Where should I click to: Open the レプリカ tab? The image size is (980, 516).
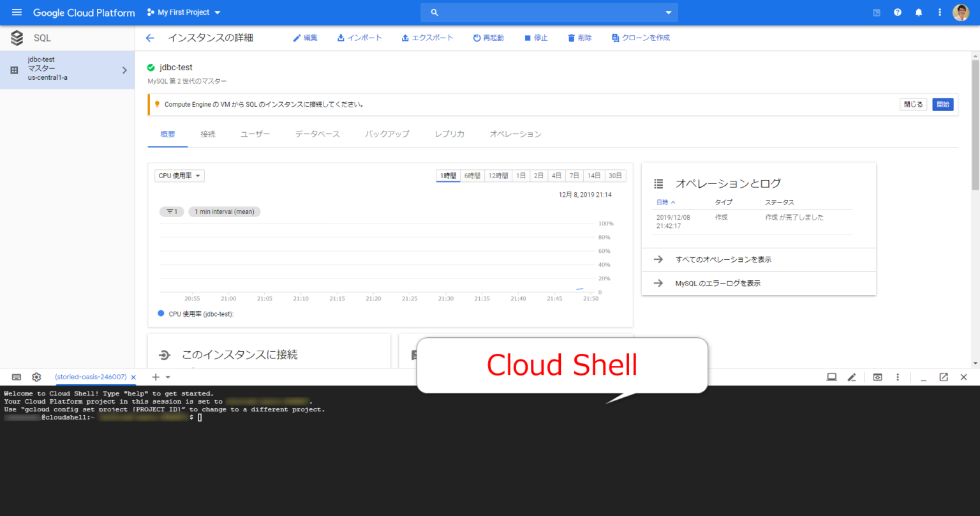(450, 134)
